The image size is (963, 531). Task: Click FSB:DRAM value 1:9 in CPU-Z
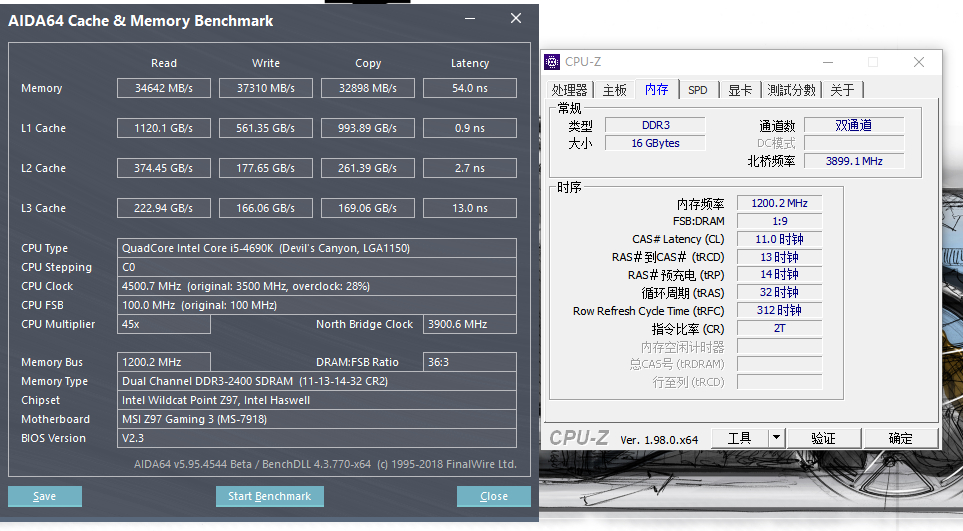tap(779, 221)
